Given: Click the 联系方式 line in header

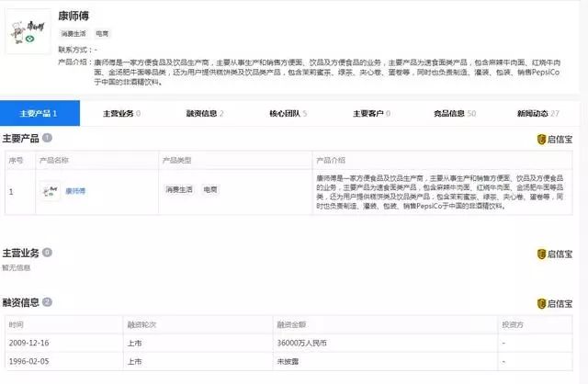Looking at the screenshot, I should coord(77,50).
